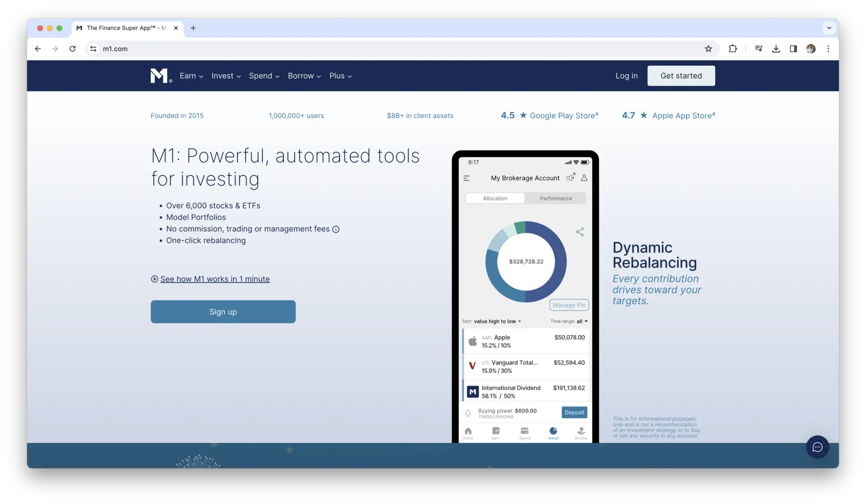Go forward to the next page
This screenshot has width=866, height=504.
coord(55,49)
